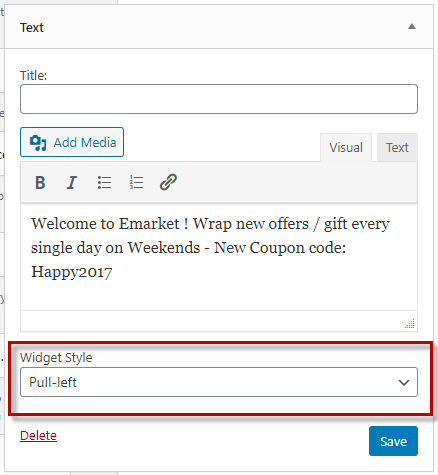The height and width of the screenshot is (475, 438).
Task: Click the camera-music icon on Add Media
Action: (x=38, y=143)
